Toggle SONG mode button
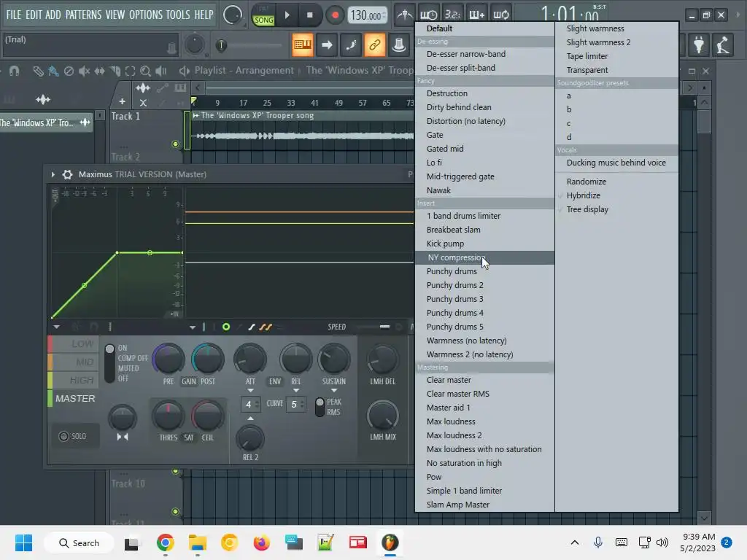This screenshot has width=747, height=560. point(263,20)
